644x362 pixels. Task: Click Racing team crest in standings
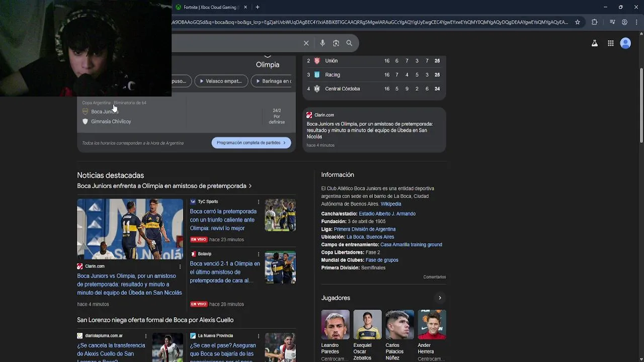click(317, 75)
